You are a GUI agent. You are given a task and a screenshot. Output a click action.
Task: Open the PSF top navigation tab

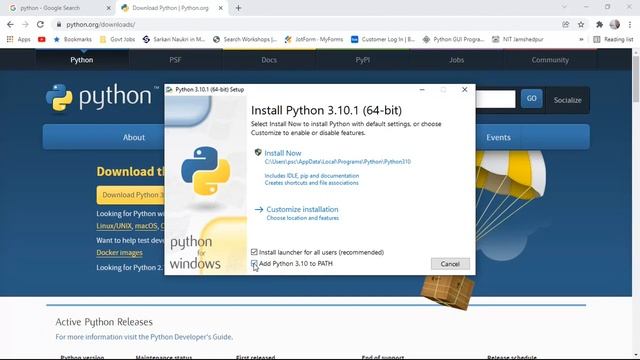tap(175, 60)
